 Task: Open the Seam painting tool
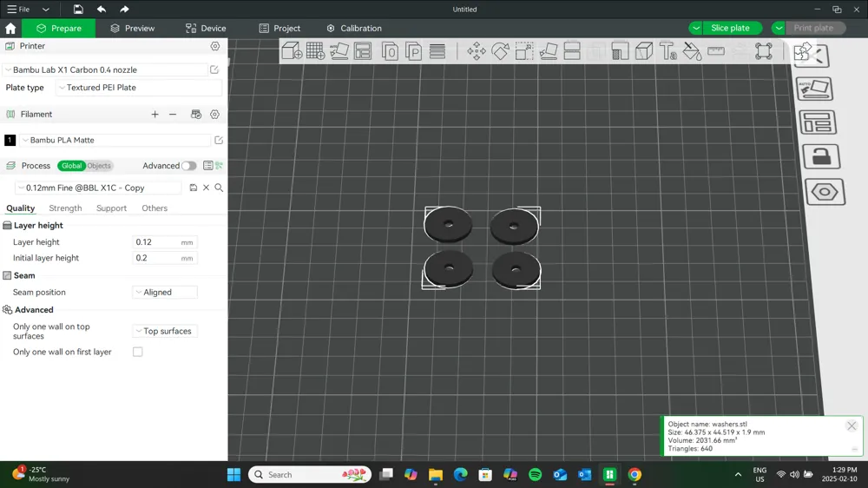point(644,51)
